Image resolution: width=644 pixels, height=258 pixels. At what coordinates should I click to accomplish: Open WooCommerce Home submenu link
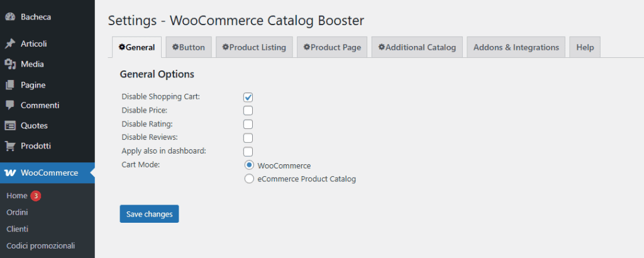pyautogui.click(x=17, y=196)
